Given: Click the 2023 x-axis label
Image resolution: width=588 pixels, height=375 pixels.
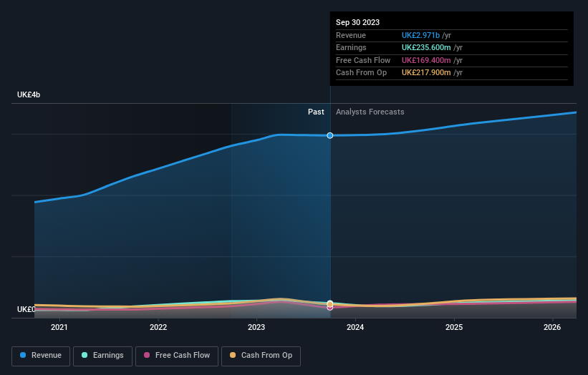Looking at the screenshot, I should [256, 327].
